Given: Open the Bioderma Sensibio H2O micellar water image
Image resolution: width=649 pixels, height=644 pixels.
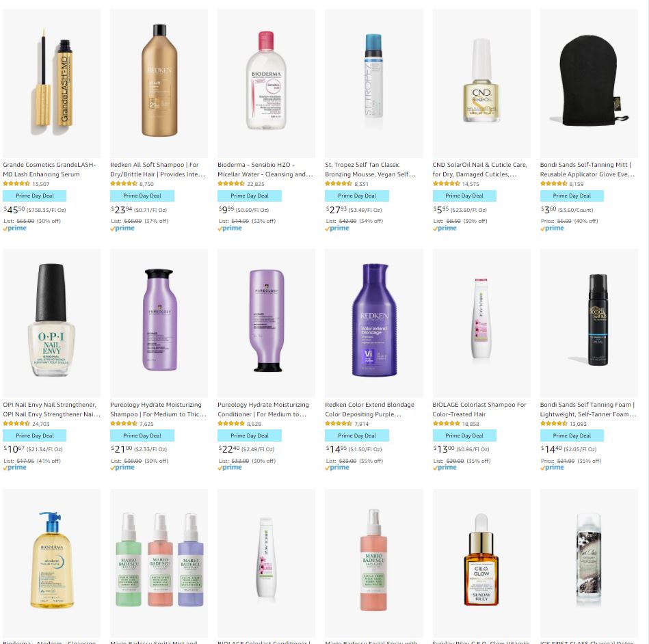Looking at the screenshot, I should click(266, 83).
